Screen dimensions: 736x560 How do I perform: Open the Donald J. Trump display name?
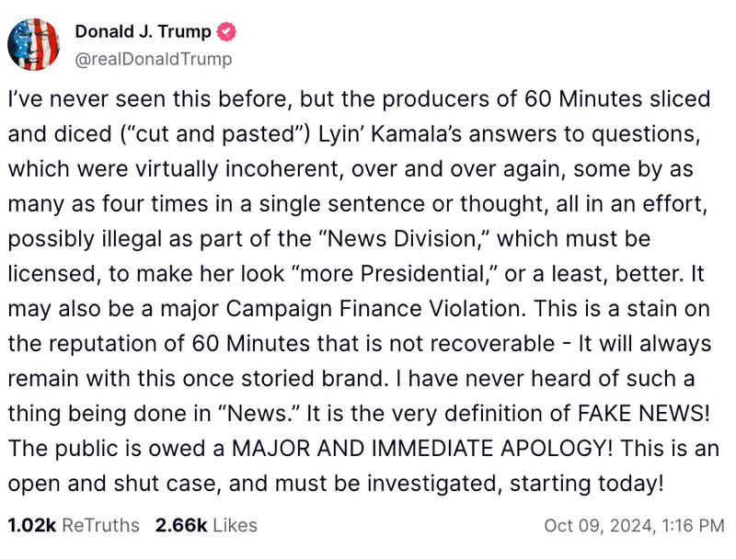pyautogui.click(x=143, y=32)
